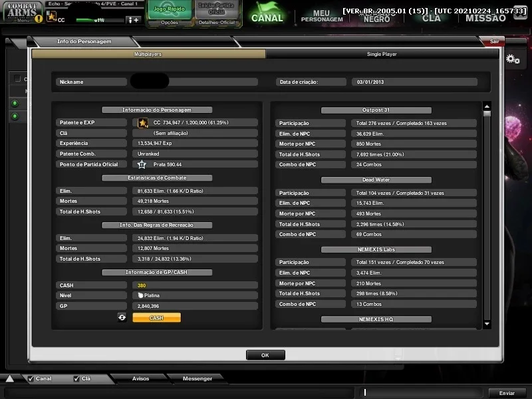Click the Jogo Rápido button
This screenshot has height=399, width=532.
170,9
